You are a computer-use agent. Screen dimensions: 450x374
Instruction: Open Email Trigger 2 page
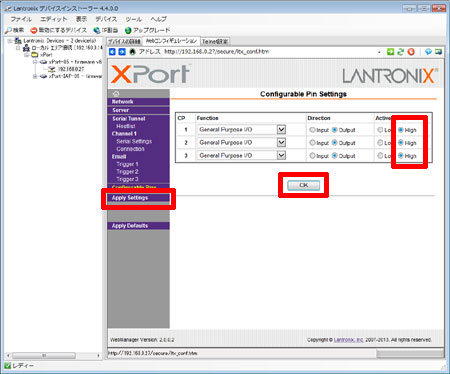coord(127,172)
